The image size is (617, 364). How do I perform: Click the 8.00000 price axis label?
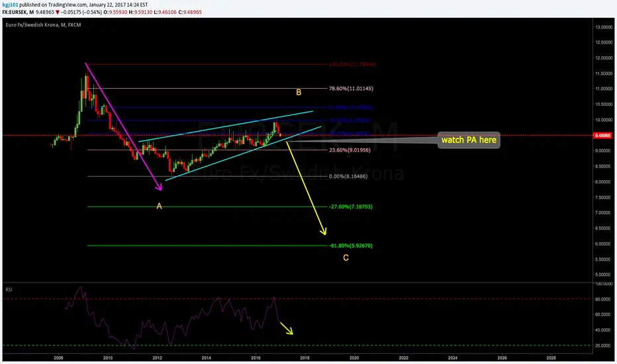[604, 182]
